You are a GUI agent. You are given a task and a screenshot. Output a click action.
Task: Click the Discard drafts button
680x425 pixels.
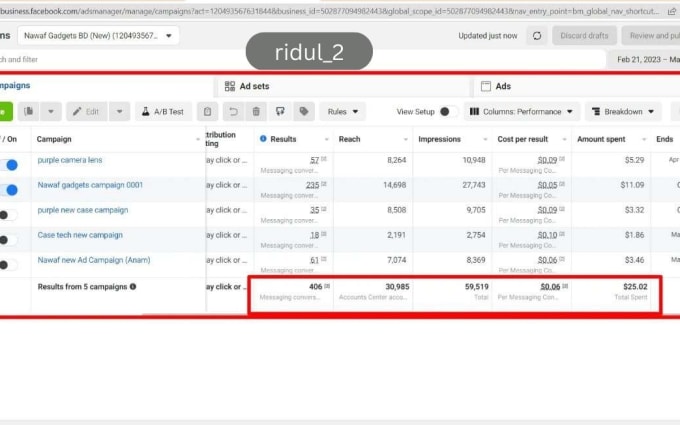584,36
